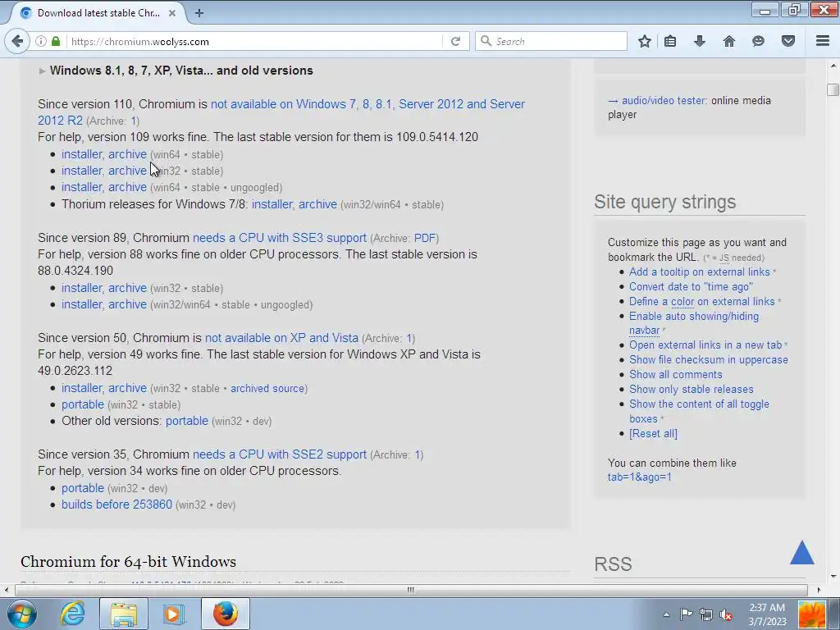Open archived source link
The height and width of the screenshot is (630, 840).
click(267, 388)
